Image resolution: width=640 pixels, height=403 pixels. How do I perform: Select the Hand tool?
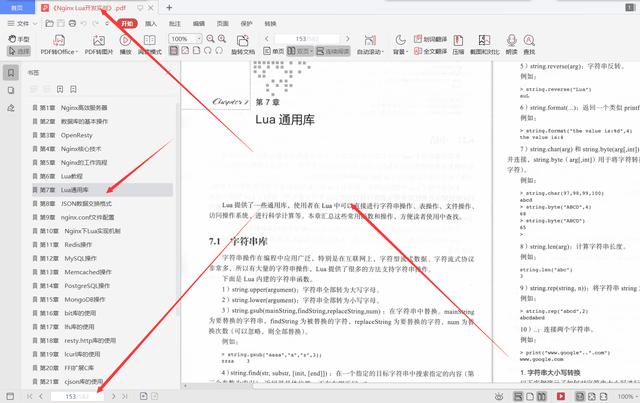click(x=19, y=39)
